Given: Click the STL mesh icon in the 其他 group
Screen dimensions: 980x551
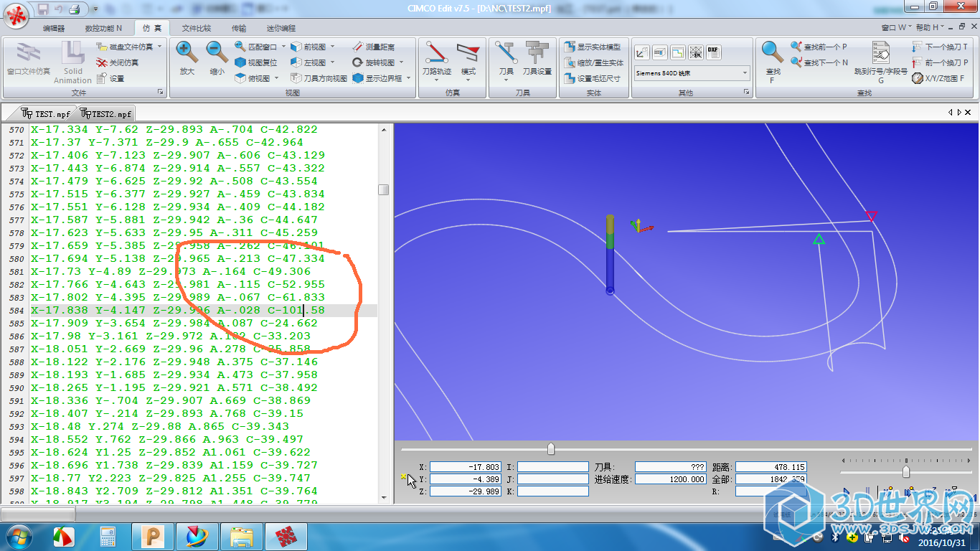Looking at the screenshot, I should (x=695, y=52).
